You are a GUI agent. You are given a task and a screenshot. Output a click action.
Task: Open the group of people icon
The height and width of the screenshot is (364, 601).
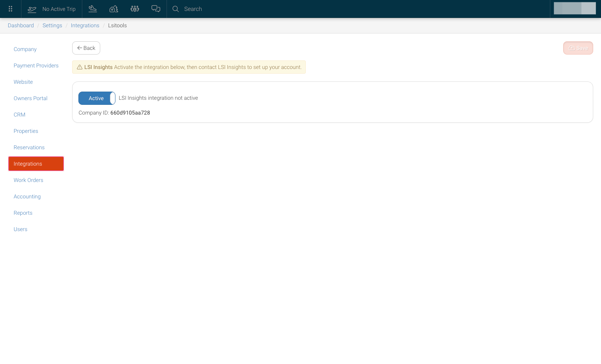[x=135, y=9]
